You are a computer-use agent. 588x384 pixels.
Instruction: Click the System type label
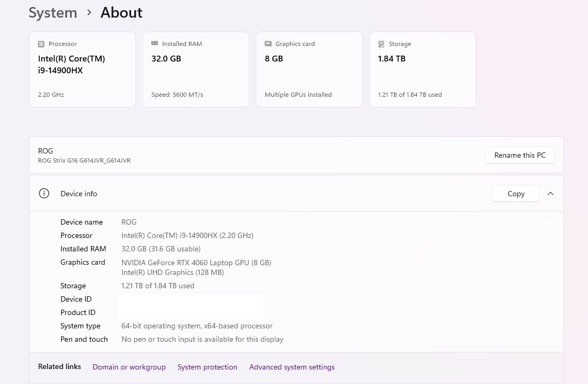(80, 326)
